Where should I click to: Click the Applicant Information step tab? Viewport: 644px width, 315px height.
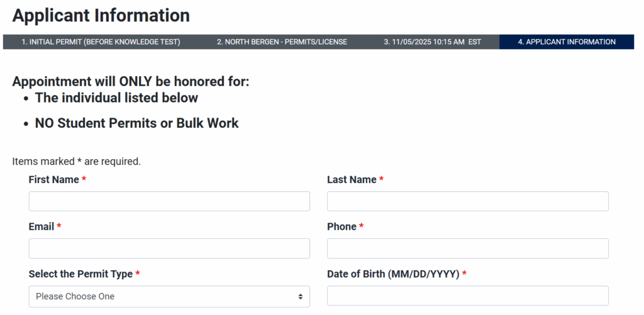pos(567,42)
